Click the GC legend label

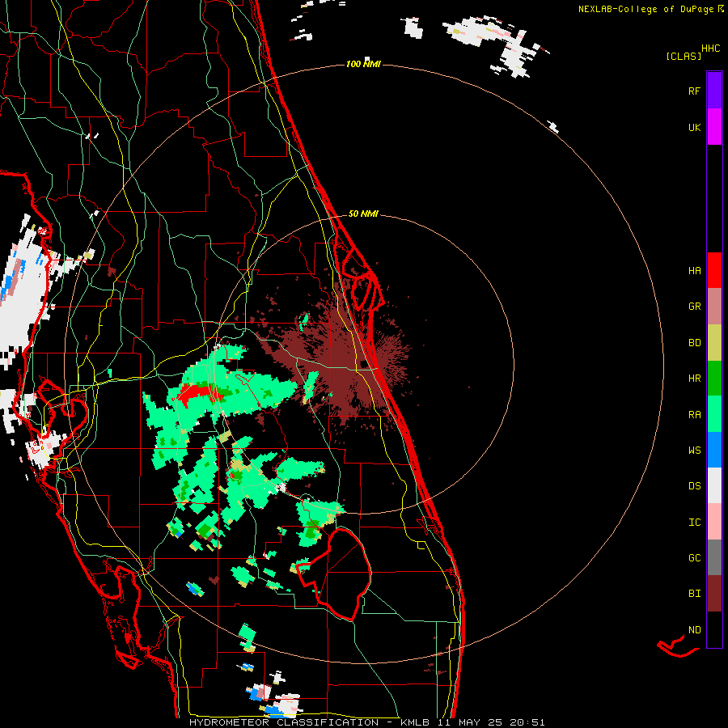coord(694,558)
